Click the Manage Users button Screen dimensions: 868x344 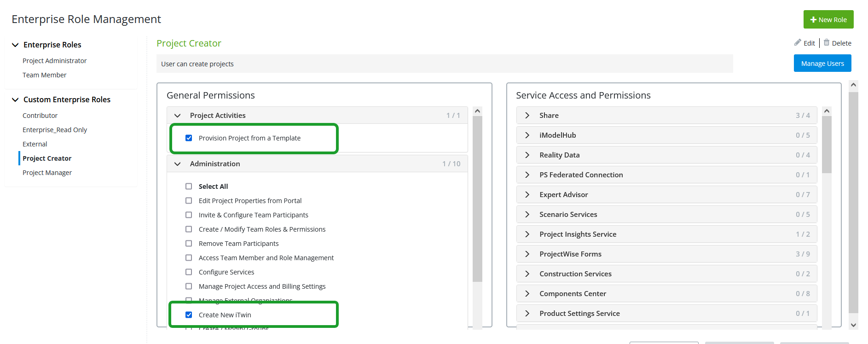click(x=822, y=64)
